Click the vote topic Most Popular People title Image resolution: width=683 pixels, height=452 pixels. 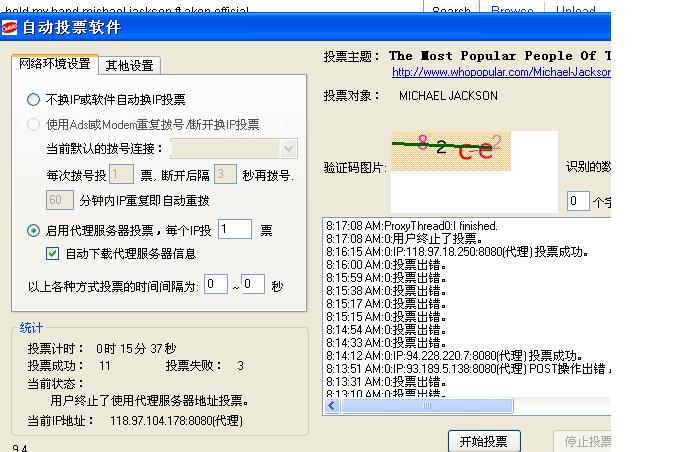click(x=500, y=56)
